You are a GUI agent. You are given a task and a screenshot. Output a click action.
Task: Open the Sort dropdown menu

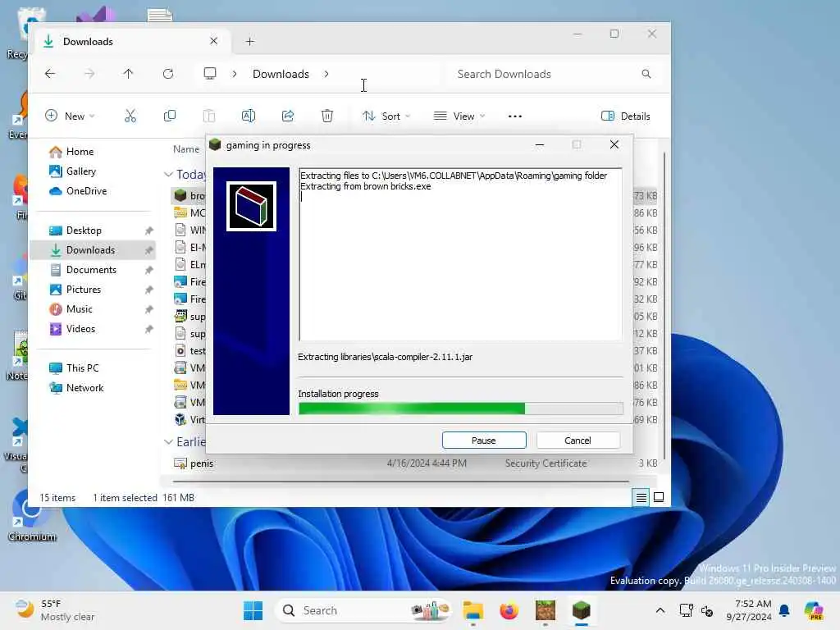(386, 116)
